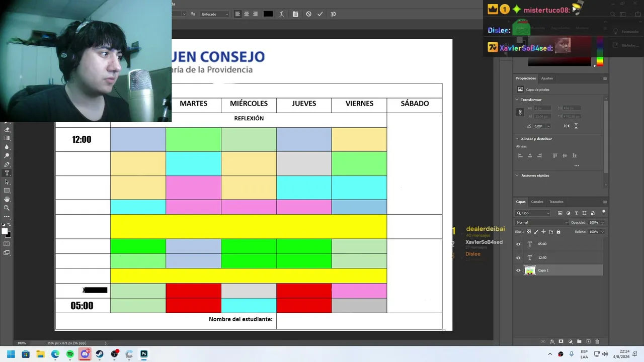Show more align options
Viewport: 644px width, 362px height.
tap(577, 165)
